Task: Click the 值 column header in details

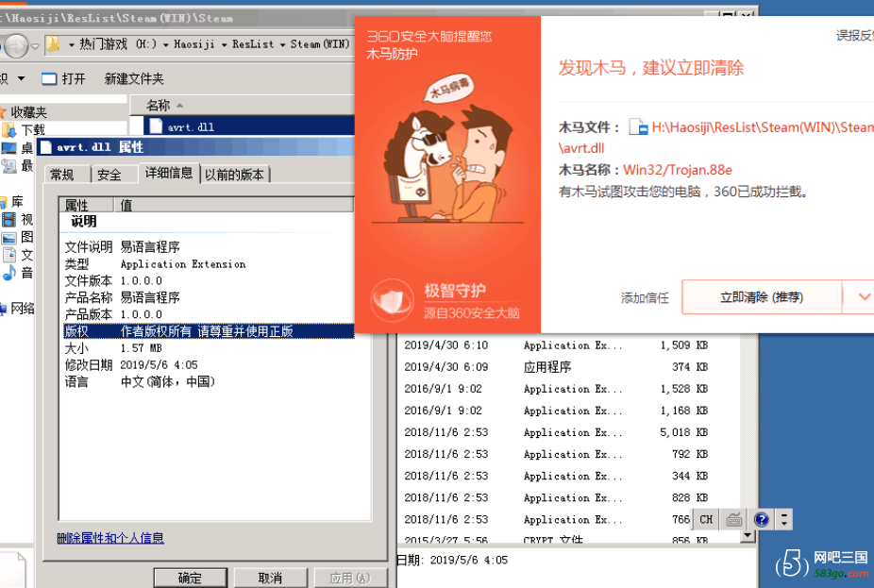Action: click(x=234, y=205)
